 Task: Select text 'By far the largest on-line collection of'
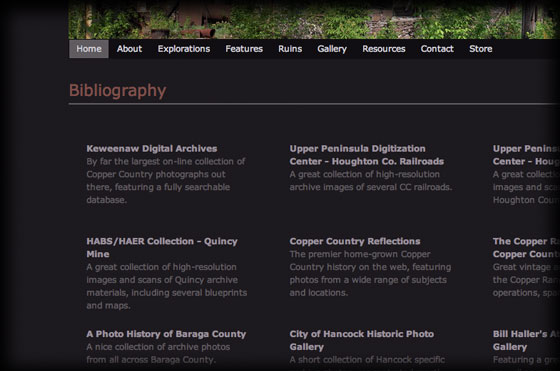(166, 161)
